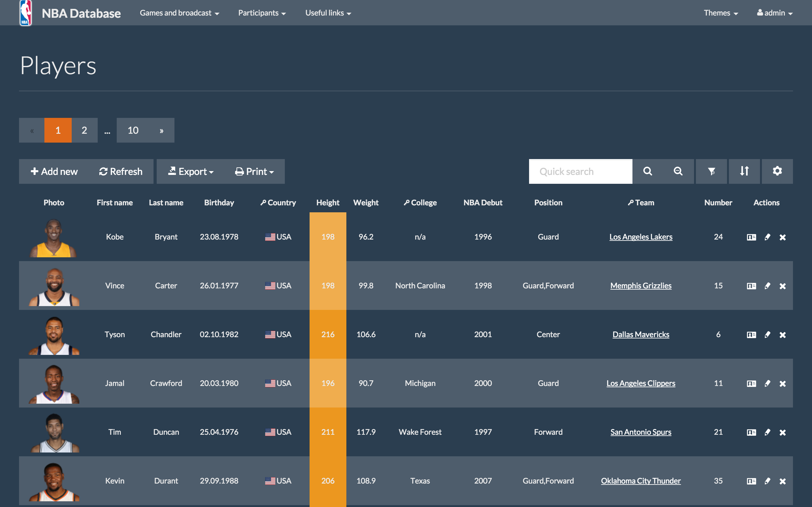Open the grid settings gear
Viewport: 812px width, 507px height.
pyautogui.click(x=777, y=171)
